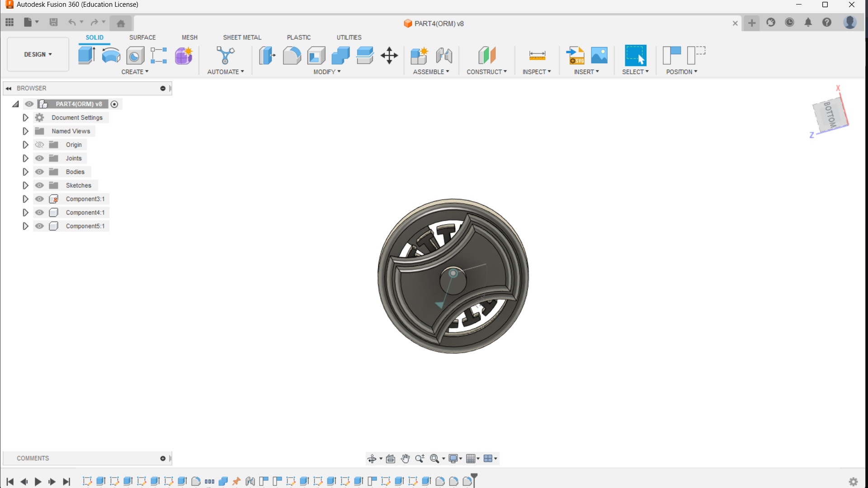Open the Measure tool under Inspect
868x488 pixels.
[x=537, y=55]
